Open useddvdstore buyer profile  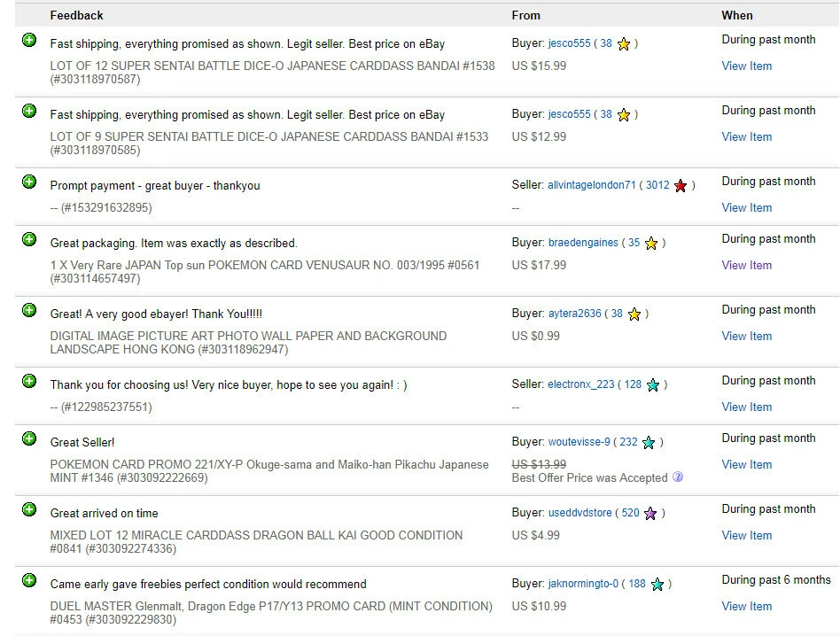click(x=580, y=513)
